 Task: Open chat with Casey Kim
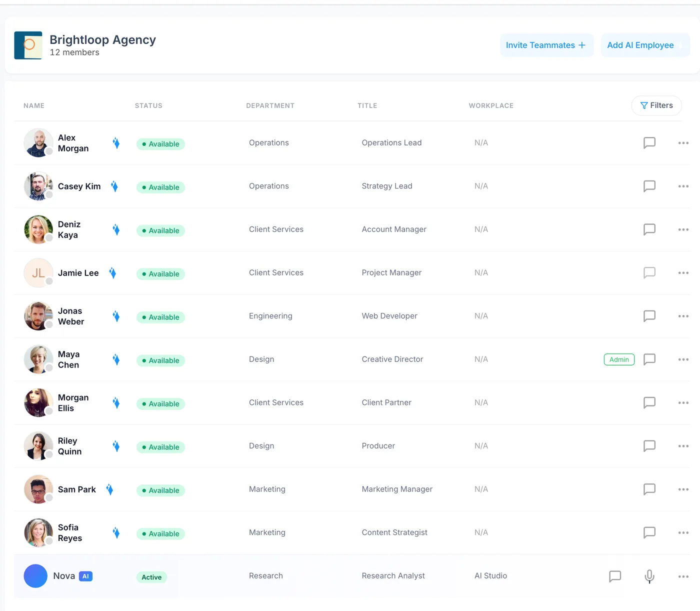[x=649, y=186]
